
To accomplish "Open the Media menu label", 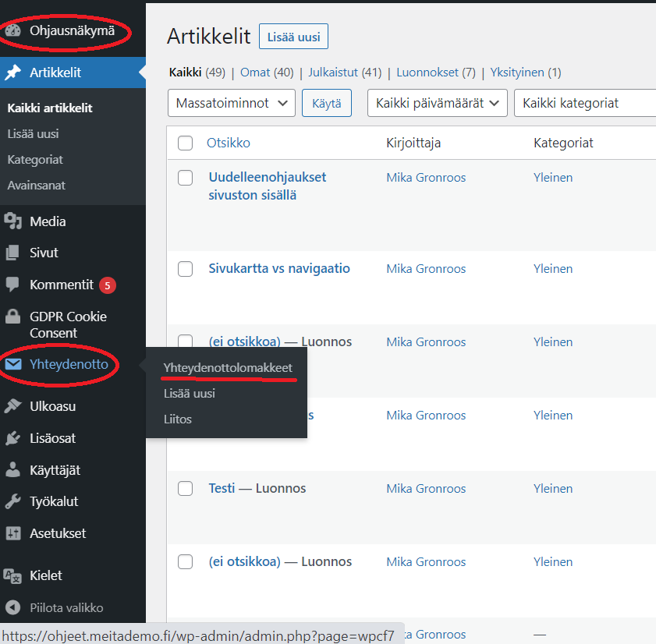I will pyautogui.click(x=48, y=221).
